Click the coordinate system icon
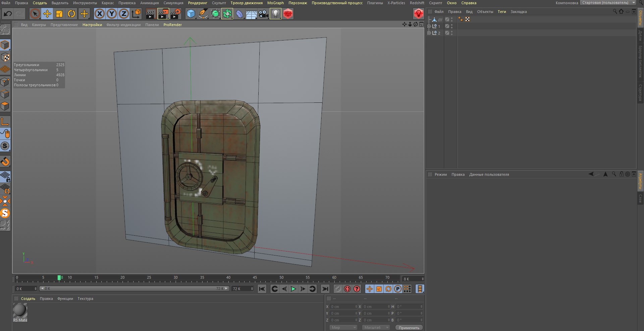644x331 pixels. point(136,14)
